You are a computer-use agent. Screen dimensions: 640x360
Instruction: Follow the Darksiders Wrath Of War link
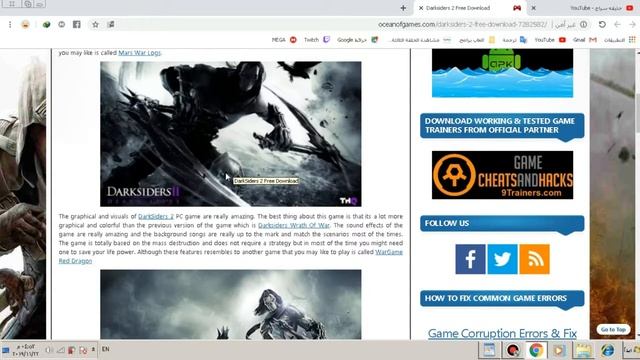coord(293,225)
